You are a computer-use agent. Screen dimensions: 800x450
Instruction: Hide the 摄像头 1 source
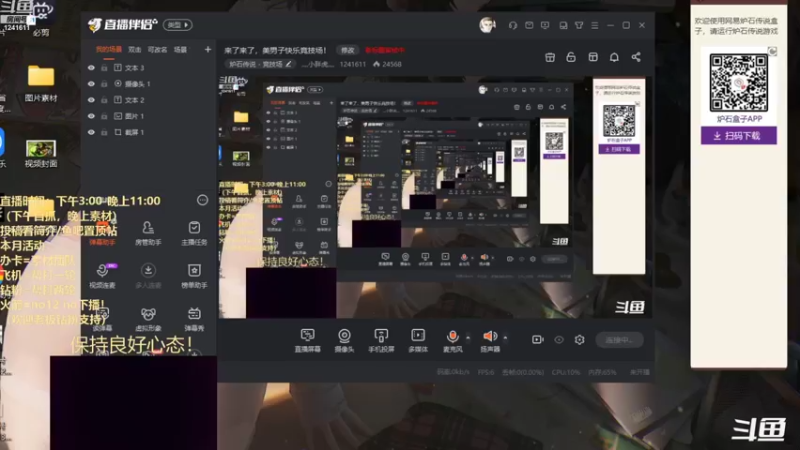[x=91, y=84]
